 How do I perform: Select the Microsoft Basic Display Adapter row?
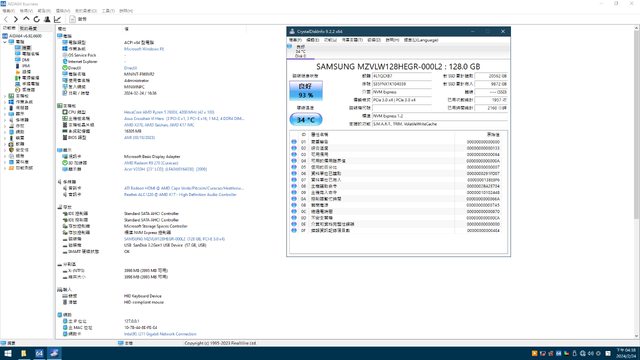(152, 156)
